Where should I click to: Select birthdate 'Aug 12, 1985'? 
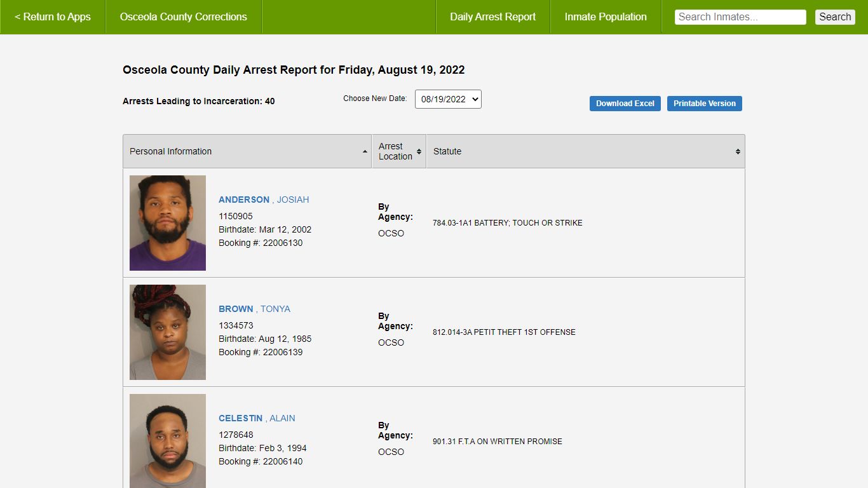point(285,339)
